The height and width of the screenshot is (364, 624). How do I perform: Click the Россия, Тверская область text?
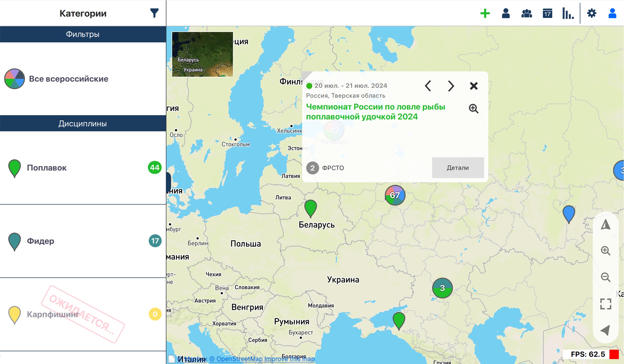pyautogui.click(x=346, y=96)
